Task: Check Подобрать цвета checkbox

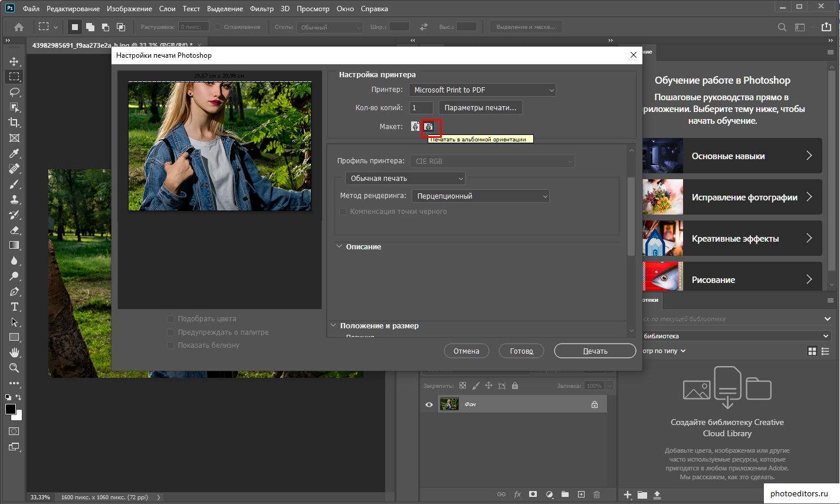Action: [170, 319]
